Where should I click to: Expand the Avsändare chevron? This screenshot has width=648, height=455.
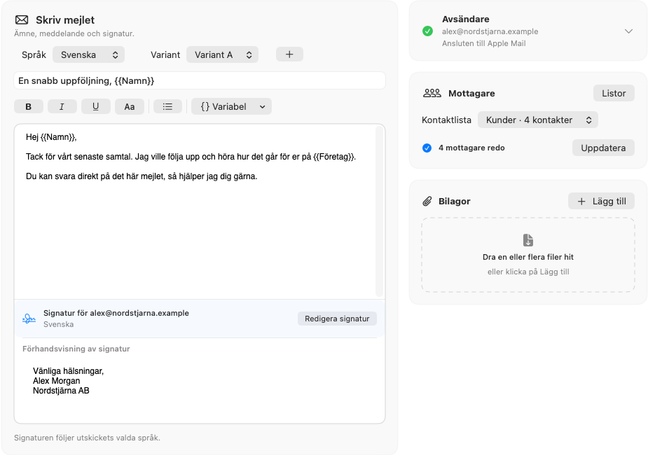pos(629,31)
